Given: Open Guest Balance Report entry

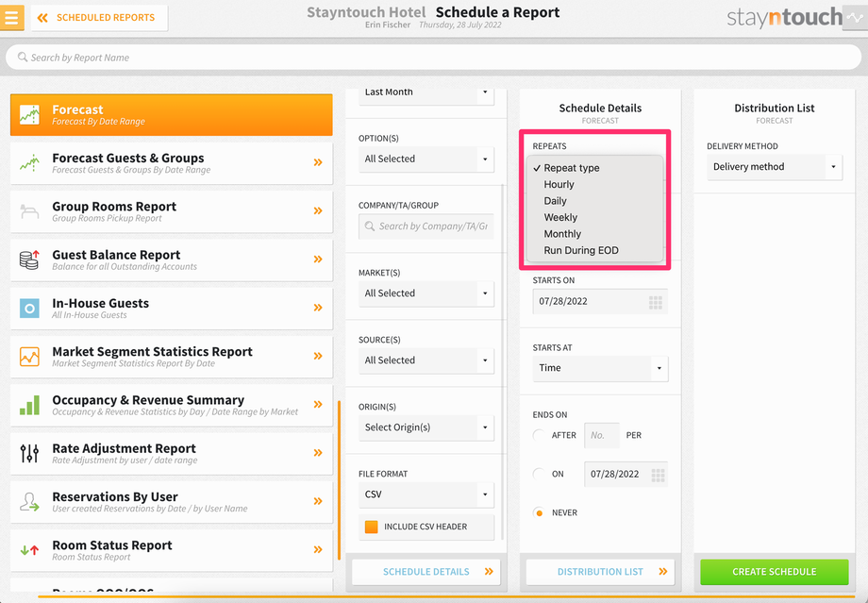Looking at the screenshot, I should point(171,260).
